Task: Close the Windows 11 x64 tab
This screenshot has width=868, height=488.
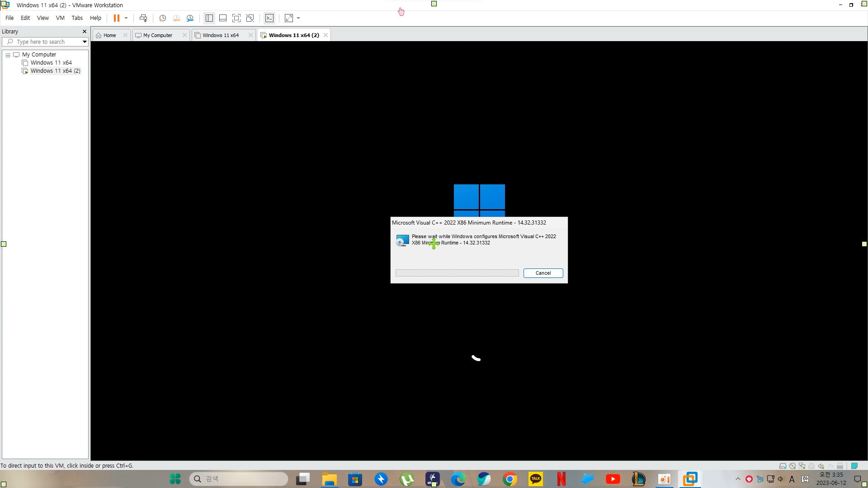Action: (250, 35)
